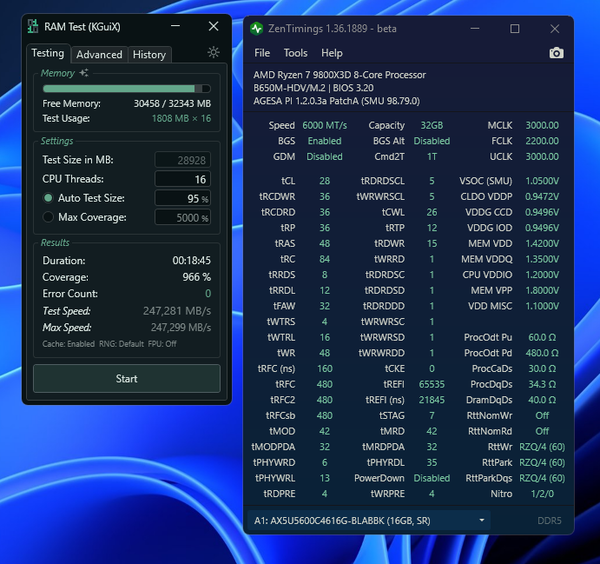This screenshot has width=600, height=564.
Task: Click the RNG: Default status text
Action: point(121,344)
